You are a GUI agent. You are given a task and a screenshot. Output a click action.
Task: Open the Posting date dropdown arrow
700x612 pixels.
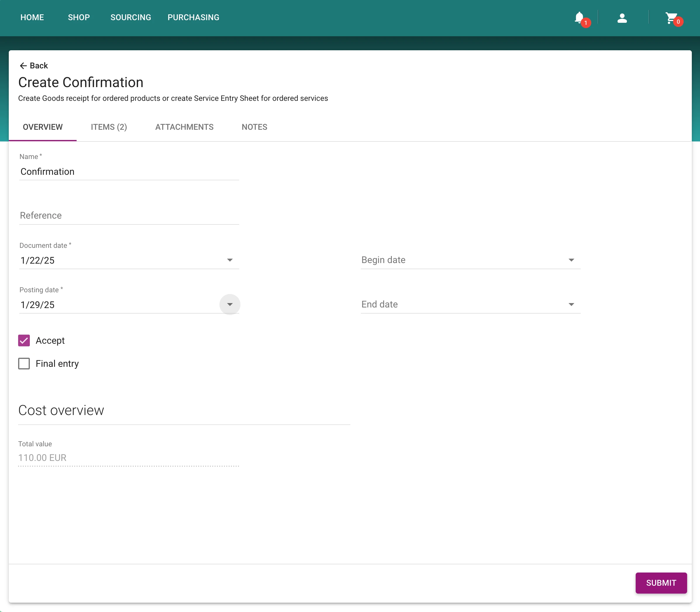coord(230,305)
